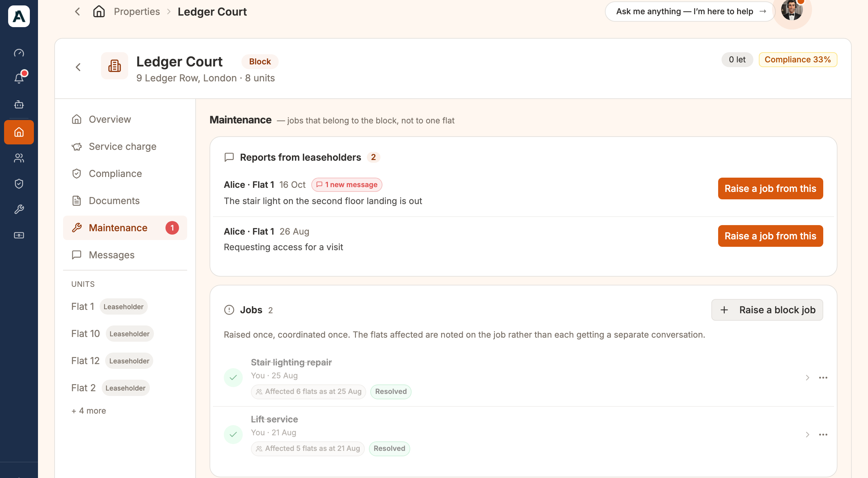Screen dimensions: 868x478
Task: Open the cash payments icon in sidebar
Action: [x=19, y=235]
